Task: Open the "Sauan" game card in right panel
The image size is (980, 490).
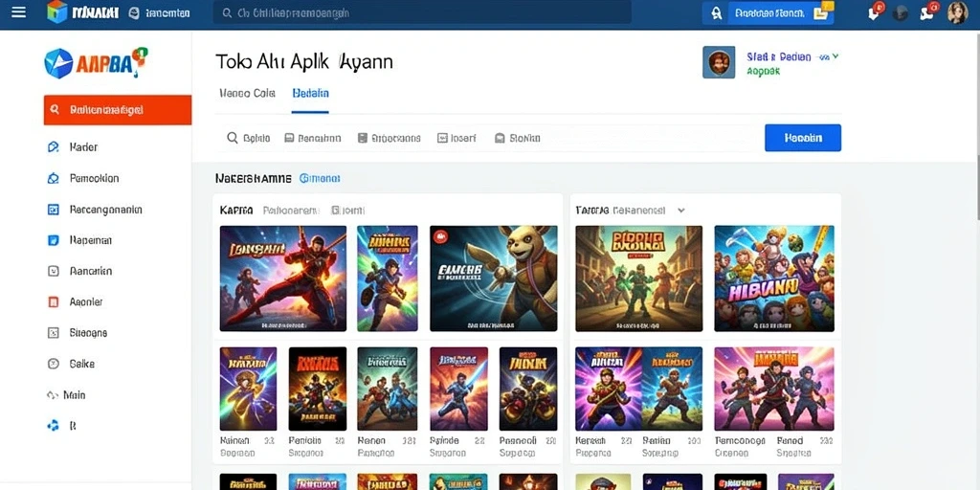Action: [673, 389]
